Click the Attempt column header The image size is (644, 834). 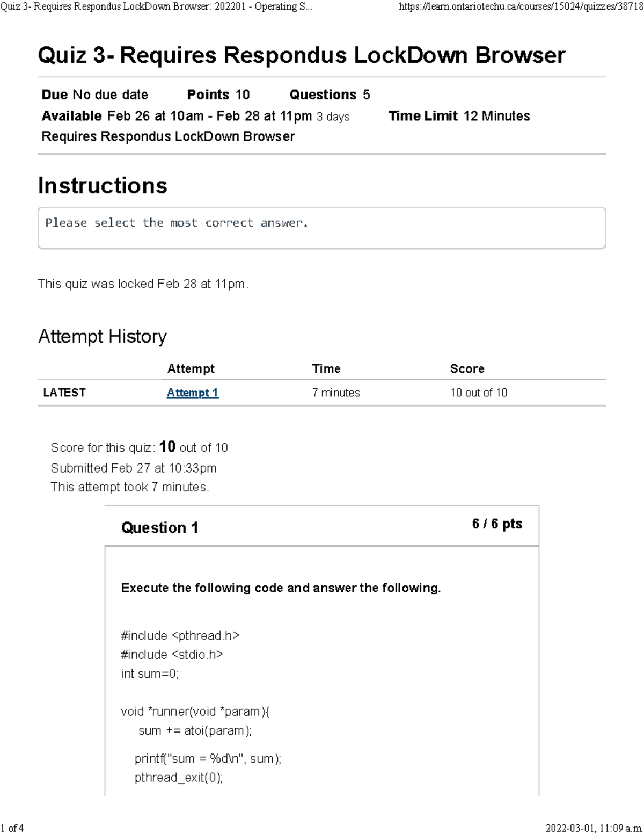click(x=191, y=368)
